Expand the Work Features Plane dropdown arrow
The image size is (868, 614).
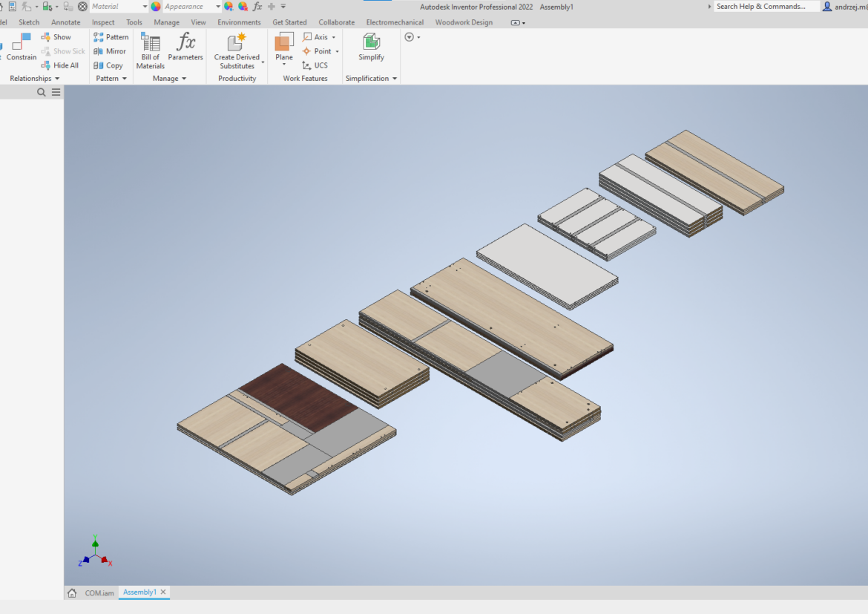(x=284, y=65)
